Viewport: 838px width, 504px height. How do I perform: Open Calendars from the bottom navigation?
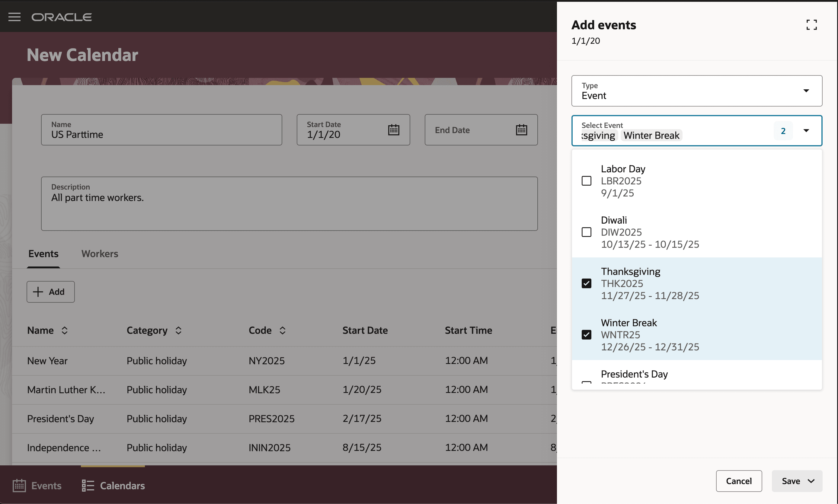point(113,485)
